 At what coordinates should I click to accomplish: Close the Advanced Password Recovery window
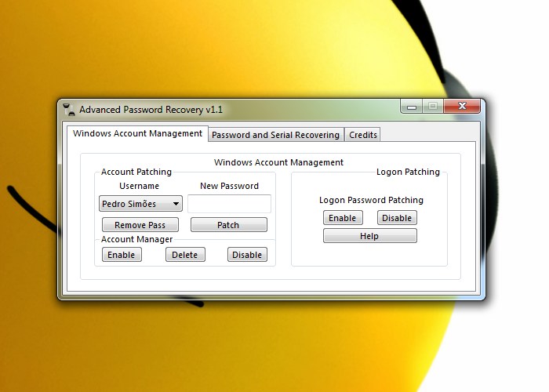click(x=462, y=106)
